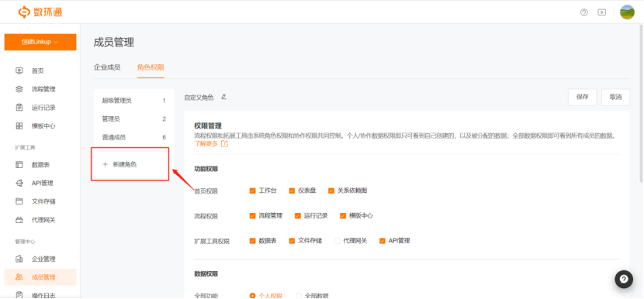Expand the 创建Linkup dropdown button
This screenshot has height=299, width=644.
[x=40, y=43]
